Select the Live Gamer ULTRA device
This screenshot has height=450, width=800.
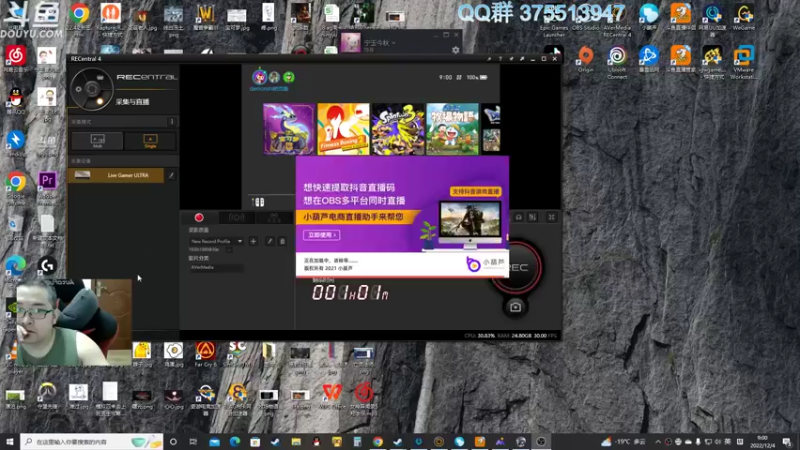(x=116, y=175)
